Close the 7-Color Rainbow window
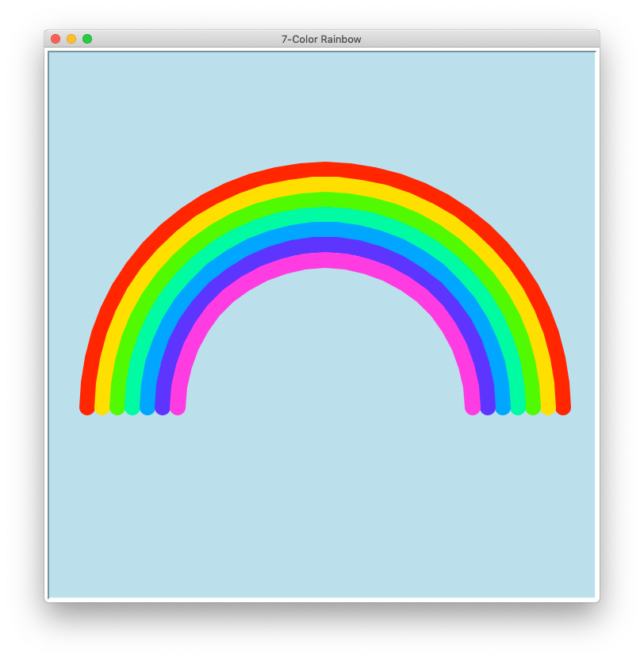This screenshot has height=661, width=644. click(x=54, y=37)
